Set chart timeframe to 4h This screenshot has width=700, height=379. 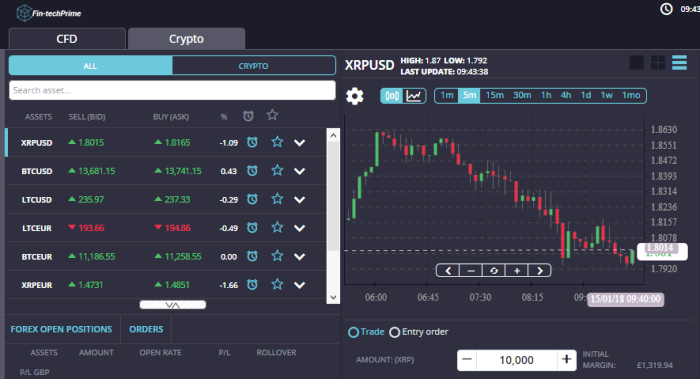(566, 96)
